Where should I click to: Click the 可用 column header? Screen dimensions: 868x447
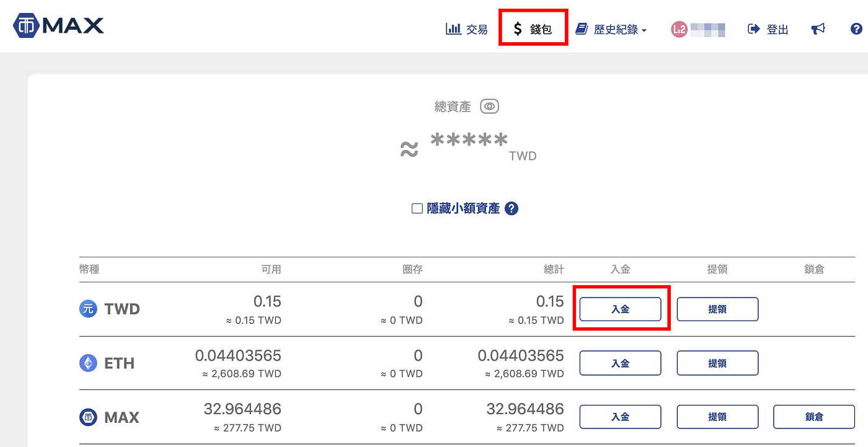coord(271,269)
